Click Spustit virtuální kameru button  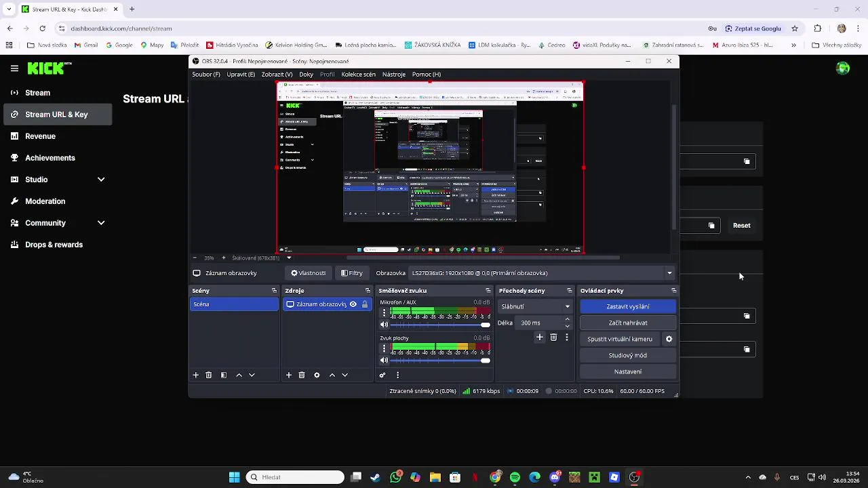pyautogui.click(x=620, y=339)
